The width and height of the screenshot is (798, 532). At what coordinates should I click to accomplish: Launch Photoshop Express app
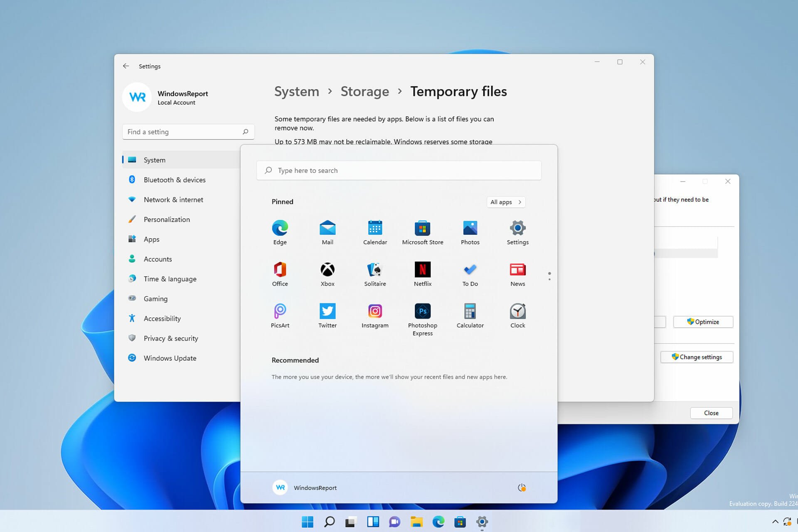[422, 310]
